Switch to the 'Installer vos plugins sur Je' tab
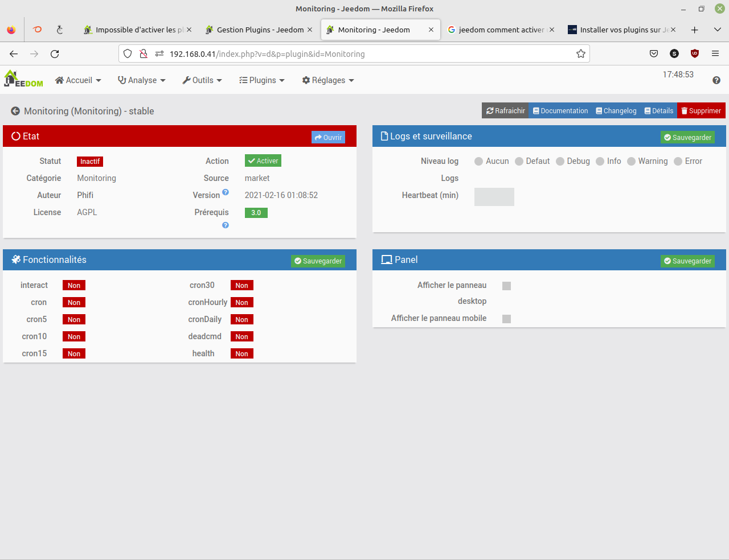The height and width of the screenshot is (560, 729). point(622,30)
